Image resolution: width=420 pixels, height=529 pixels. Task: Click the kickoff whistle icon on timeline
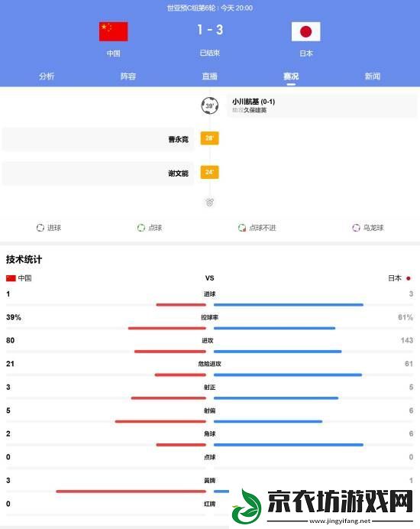pos(210,203)
